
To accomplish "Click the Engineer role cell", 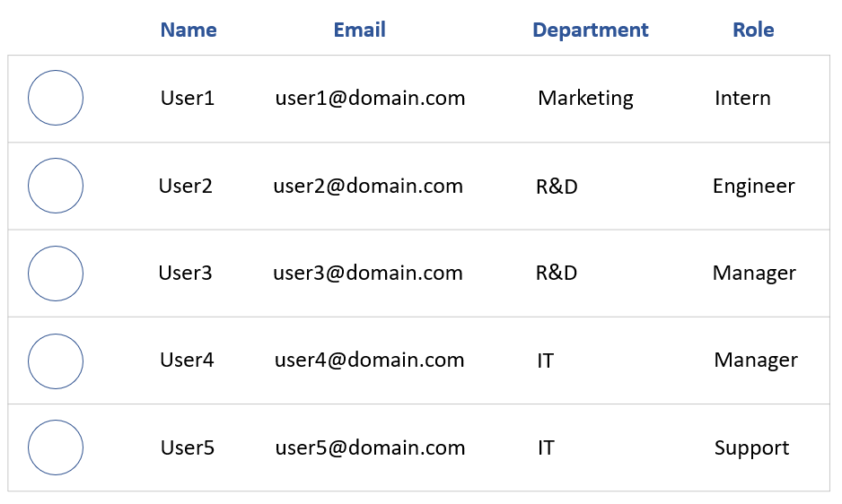I will pos(753,187).
